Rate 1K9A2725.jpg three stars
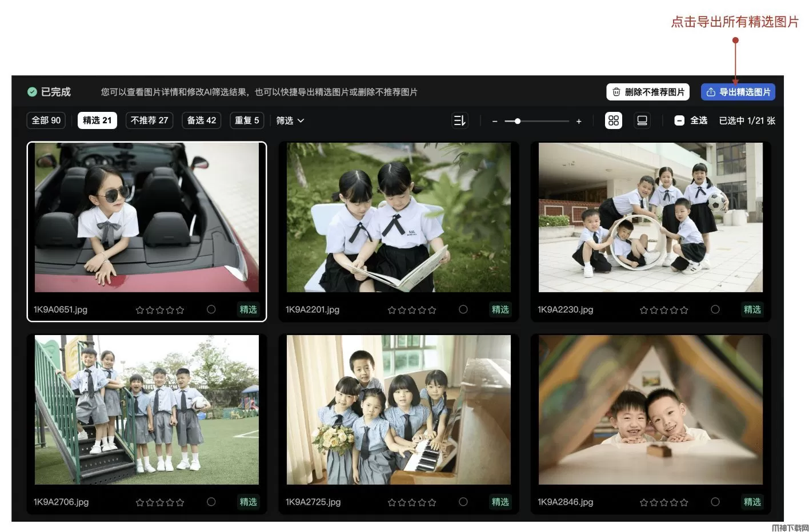Image resolution: width=809 pixels, height=532 pixels. pos(412,502)
